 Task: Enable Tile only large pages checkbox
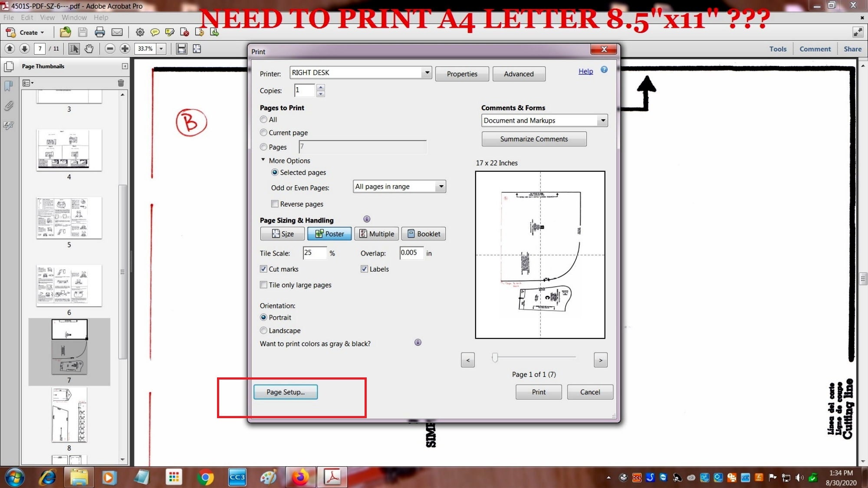tap(263, 285)
